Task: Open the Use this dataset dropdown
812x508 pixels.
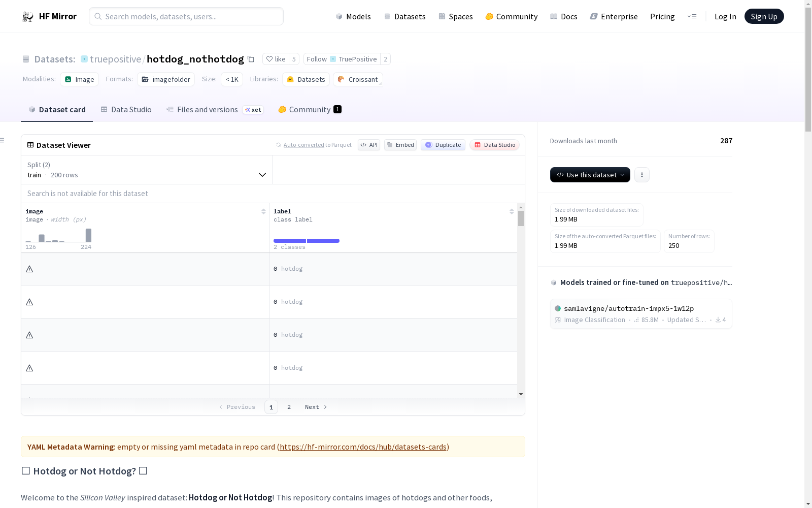Action: pyautogui.click(x=590, y=175)
